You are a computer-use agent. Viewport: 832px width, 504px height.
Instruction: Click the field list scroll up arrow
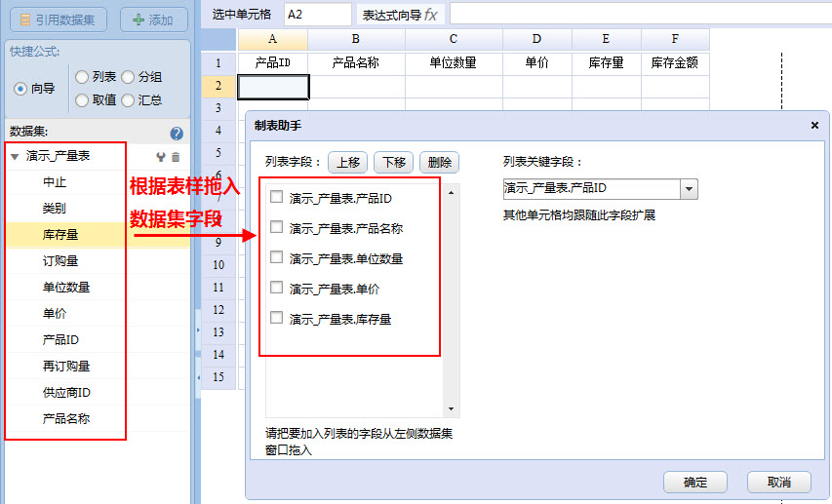[451, 193]
